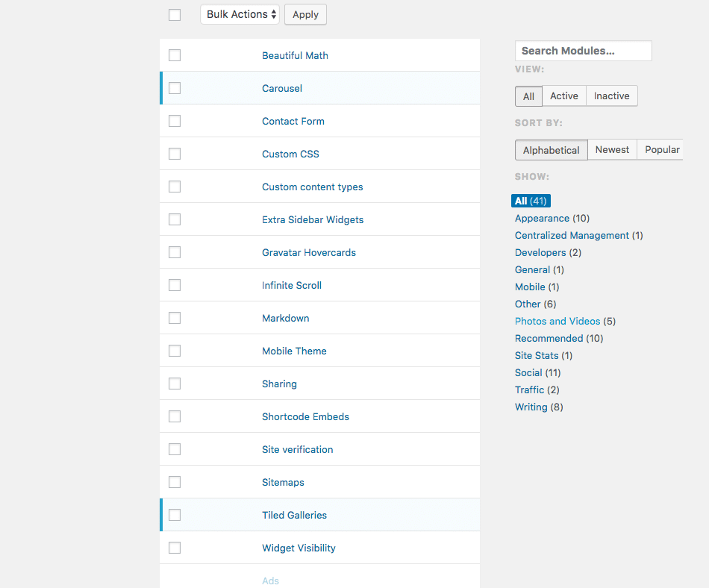Filter modules by Appearance category
Viewport: 709px width, 588px height.
tap(542, 219)
